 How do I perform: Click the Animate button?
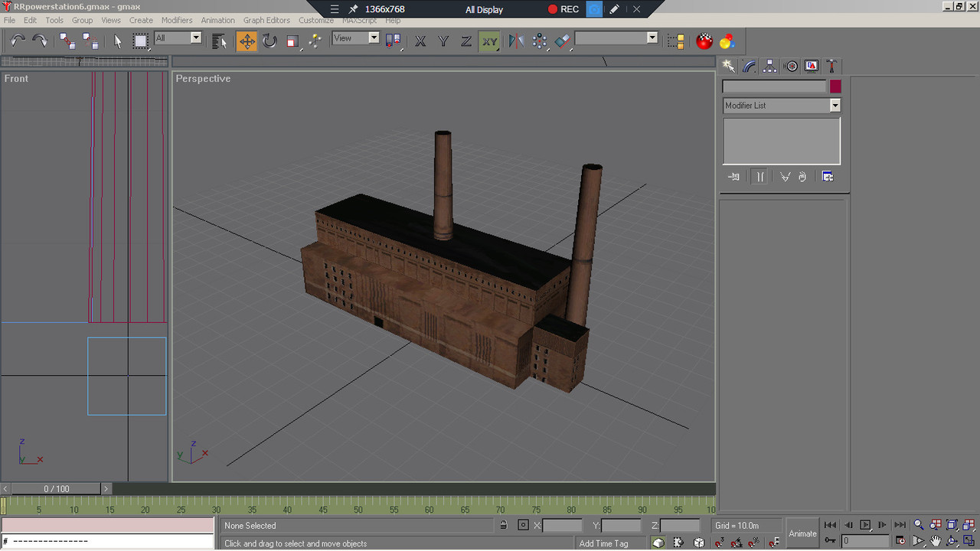[802, 533]
